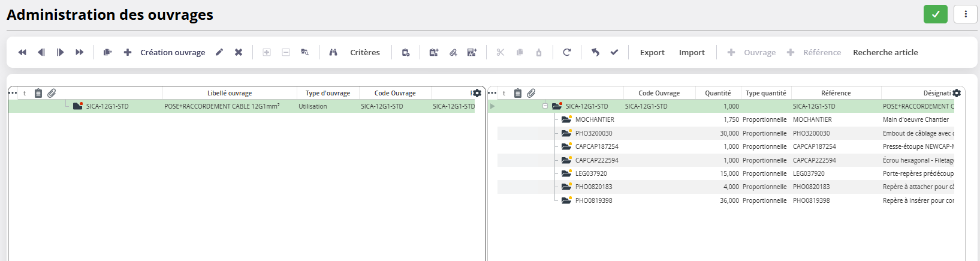Click right grid clipboard column header icon
980x261 pixels.
(518, 93)
